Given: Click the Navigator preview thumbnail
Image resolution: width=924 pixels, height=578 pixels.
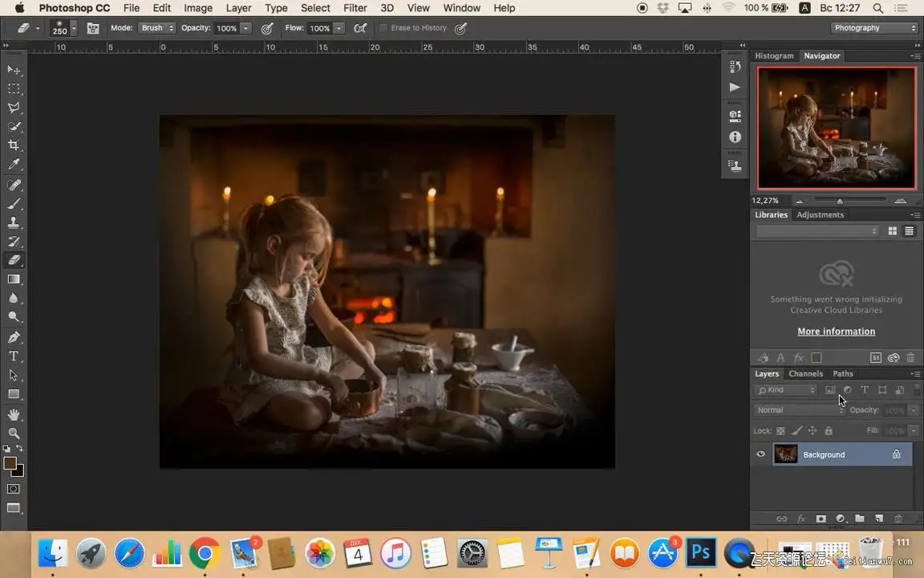Looking at the screenshot, I should point(836,128).
